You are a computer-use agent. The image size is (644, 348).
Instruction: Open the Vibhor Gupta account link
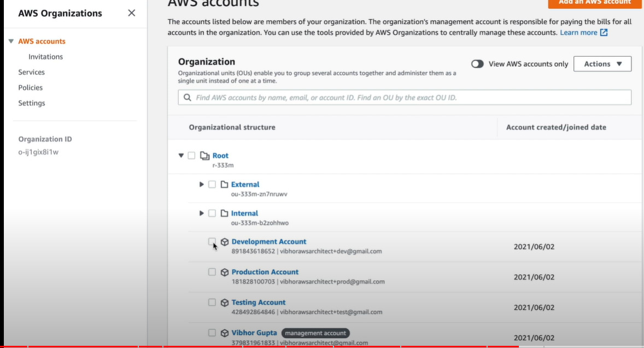pos(254,333)
